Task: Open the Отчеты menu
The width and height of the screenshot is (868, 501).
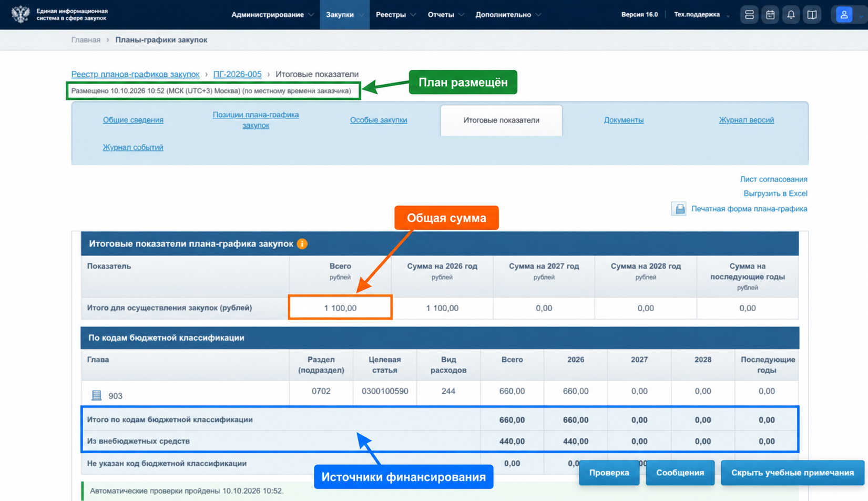Action: pyautogui.click(x=446, y=15)
